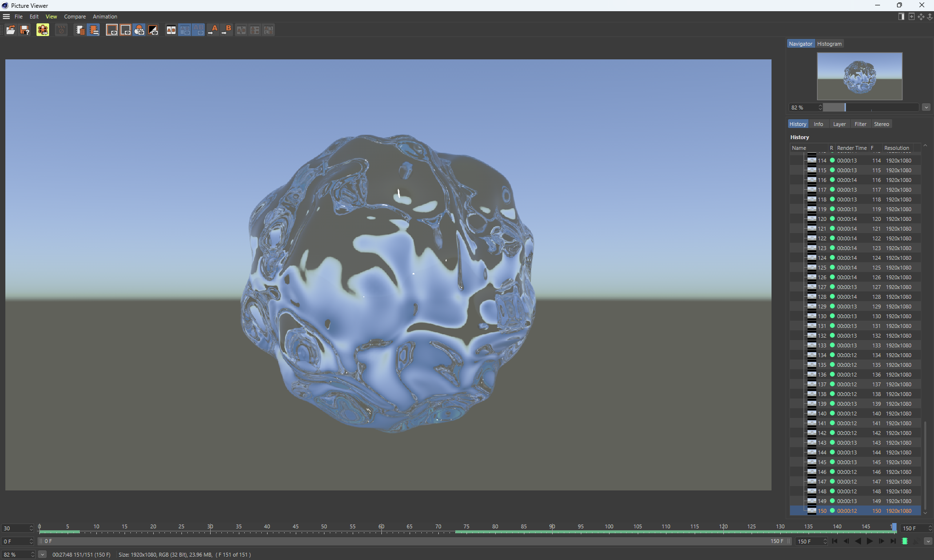The width and height of the screenshot is (934, 560).
Task: Click the Set as A arrow icon
Action: pyautogui.click(x=213, y=30)
